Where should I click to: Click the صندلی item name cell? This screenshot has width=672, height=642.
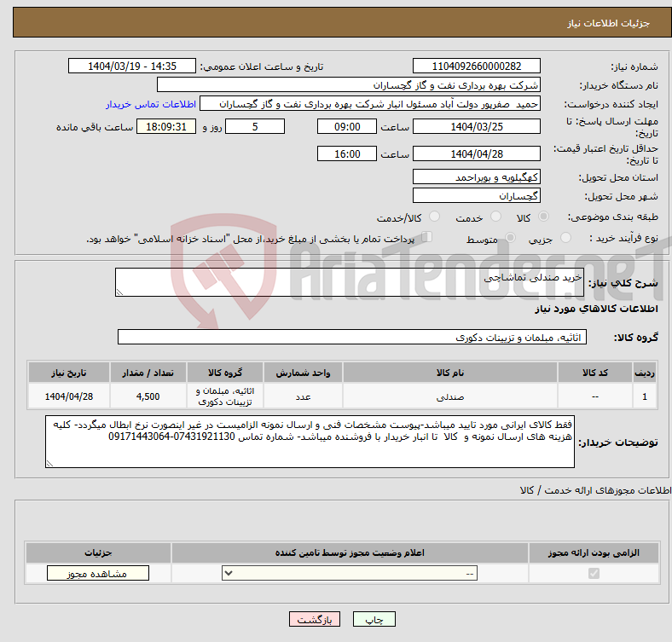[x=450, y=396]
